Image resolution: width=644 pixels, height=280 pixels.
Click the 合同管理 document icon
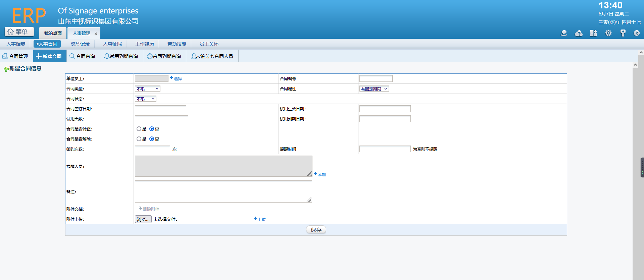coord(5,56)
